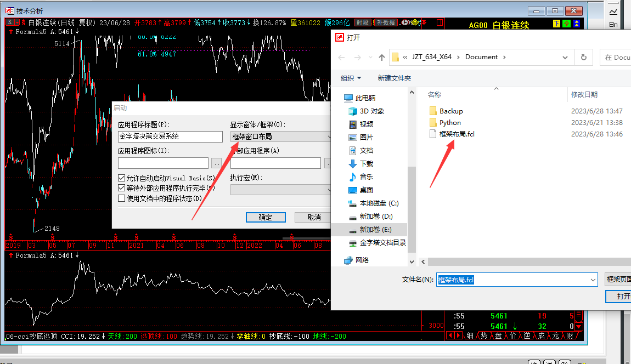
Task: Click the 时段 button in chart header
Action: pos(362,22)
